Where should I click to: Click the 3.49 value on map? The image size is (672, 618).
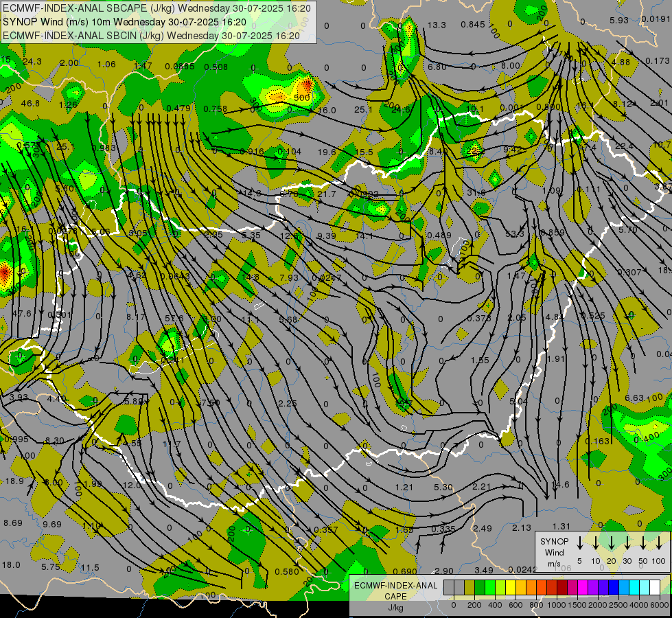coord(483,571)
